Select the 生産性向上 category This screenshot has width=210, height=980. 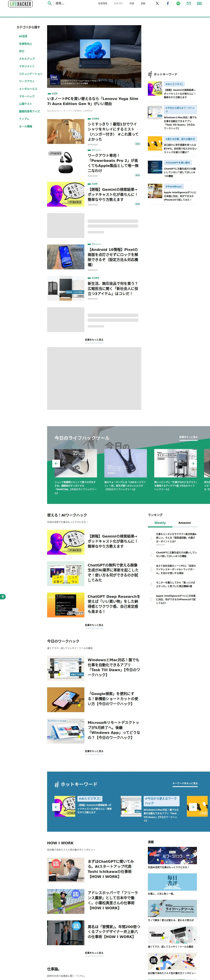coord(26,44)
